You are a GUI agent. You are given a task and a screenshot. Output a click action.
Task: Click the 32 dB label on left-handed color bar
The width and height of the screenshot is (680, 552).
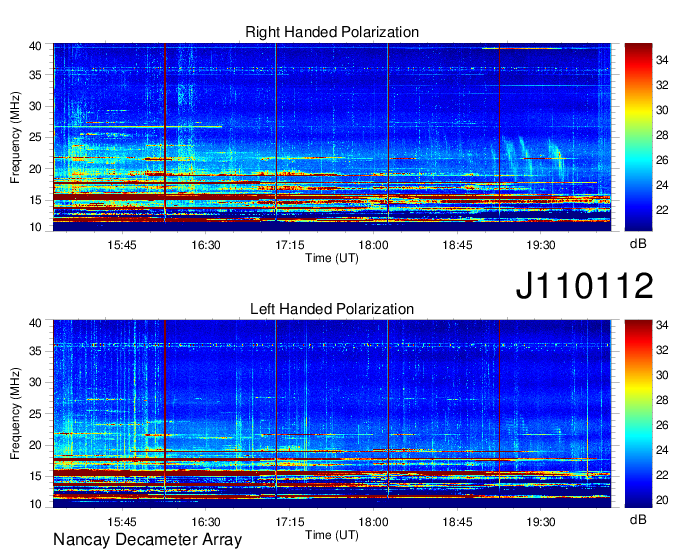pos(662,350)
